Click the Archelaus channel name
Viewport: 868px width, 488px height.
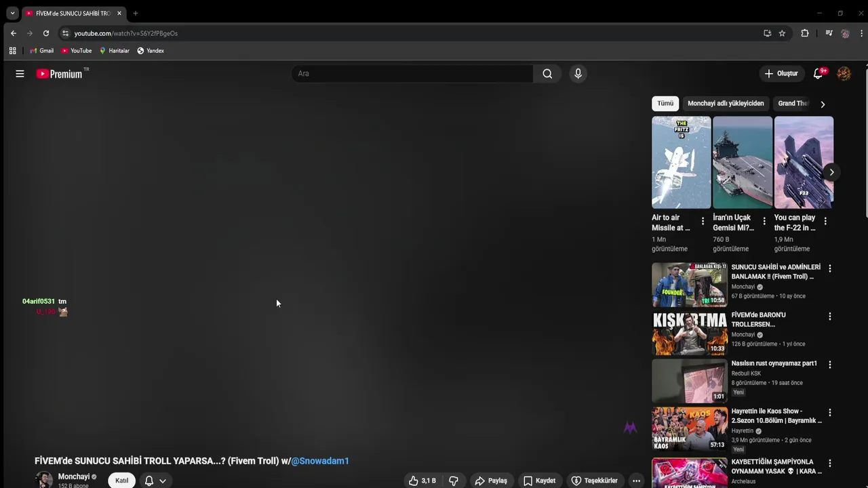pos(743,482)
